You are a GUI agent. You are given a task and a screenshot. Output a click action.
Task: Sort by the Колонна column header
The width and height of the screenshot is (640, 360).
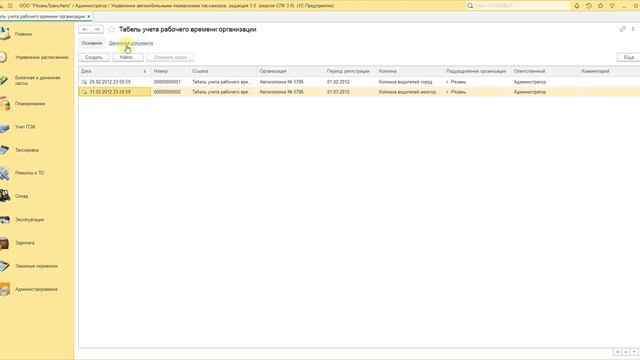pyautogui.click(x=410, y=71)
